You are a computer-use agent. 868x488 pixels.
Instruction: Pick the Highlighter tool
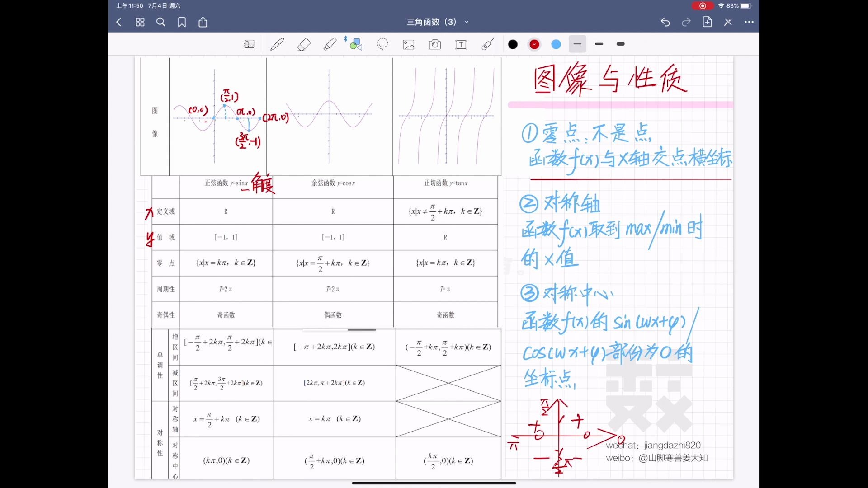(x=330, y=44)
